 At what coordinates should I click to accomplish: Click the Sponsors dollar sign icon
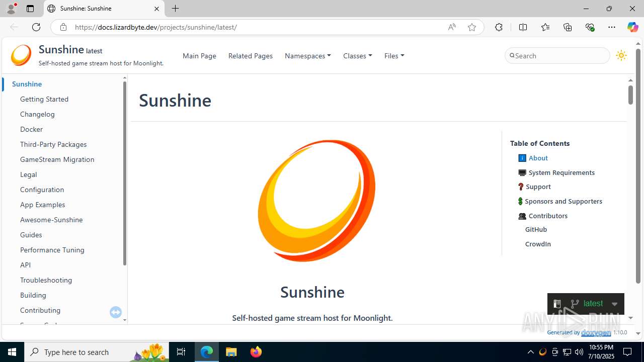(x=520, y=201)
